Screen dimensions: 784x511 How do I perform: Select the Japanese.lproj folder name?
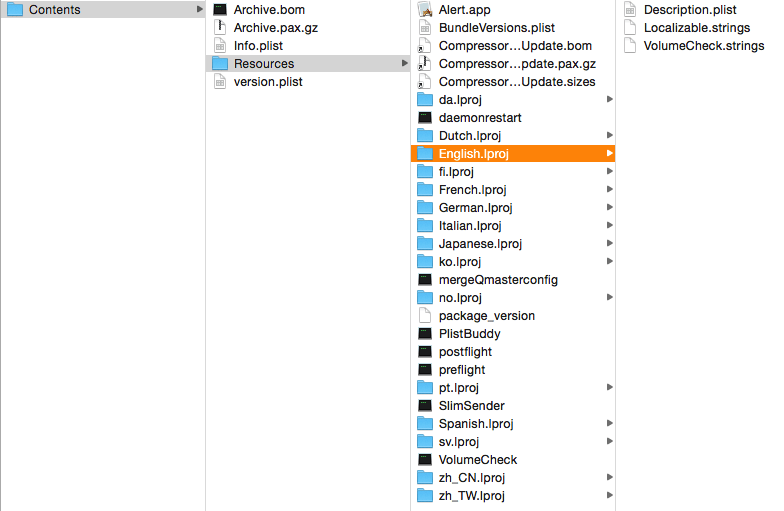pos(480,244)
